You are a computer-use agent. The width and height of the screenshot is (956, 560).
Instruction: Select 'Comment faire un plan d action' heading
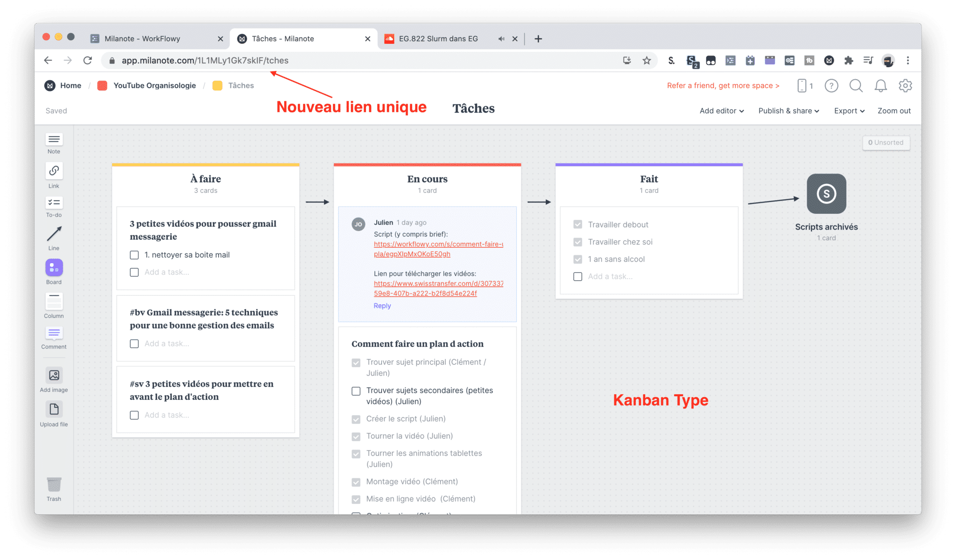point(417,344)
